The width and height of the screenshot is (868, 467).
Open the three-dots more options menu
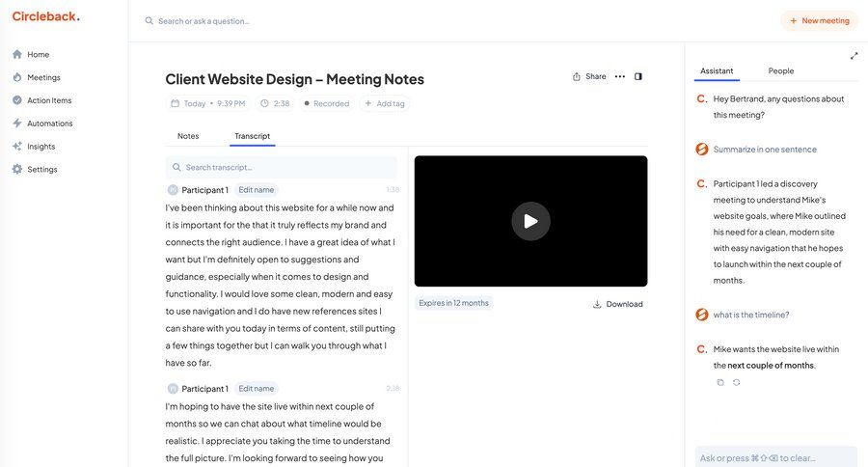coord(620,76)
